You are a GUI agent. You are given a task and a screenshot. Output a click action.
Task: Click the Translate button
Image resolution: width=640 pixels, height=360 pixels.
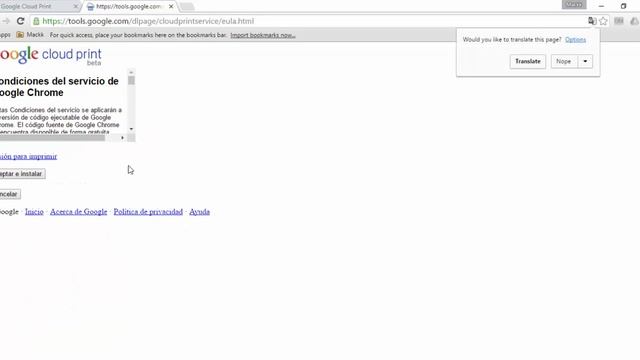click(x=528, y=61)
